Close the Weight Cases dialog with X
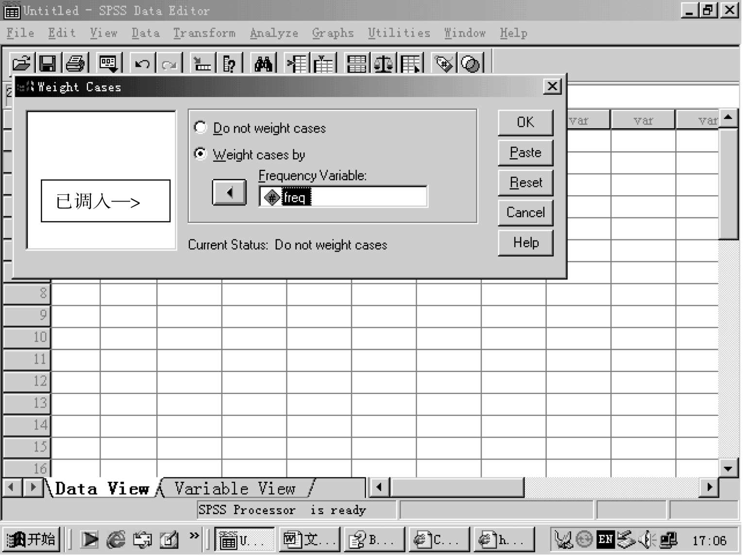 (552, 86)
